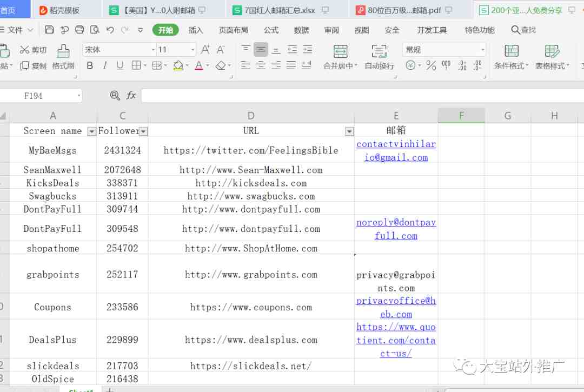The height and width of the screenshot is (392, 584).
Task: Apply cell borders icon
Action: (x=136, y=66)
